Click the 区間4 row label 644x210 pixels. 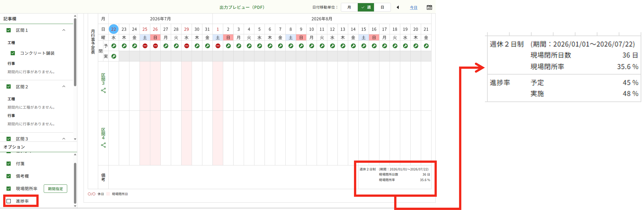(x=103, y=134)
